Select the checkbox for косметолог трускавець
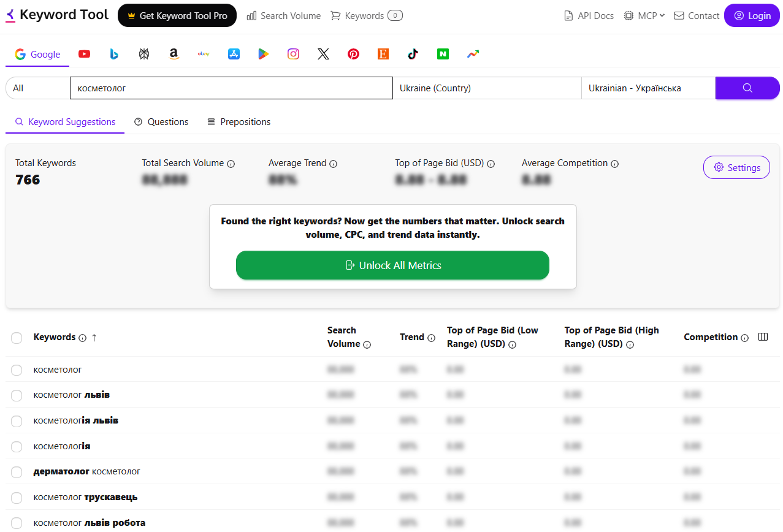Screen dimensions: 783x532 pyautogui.click(x=17, y=498)
